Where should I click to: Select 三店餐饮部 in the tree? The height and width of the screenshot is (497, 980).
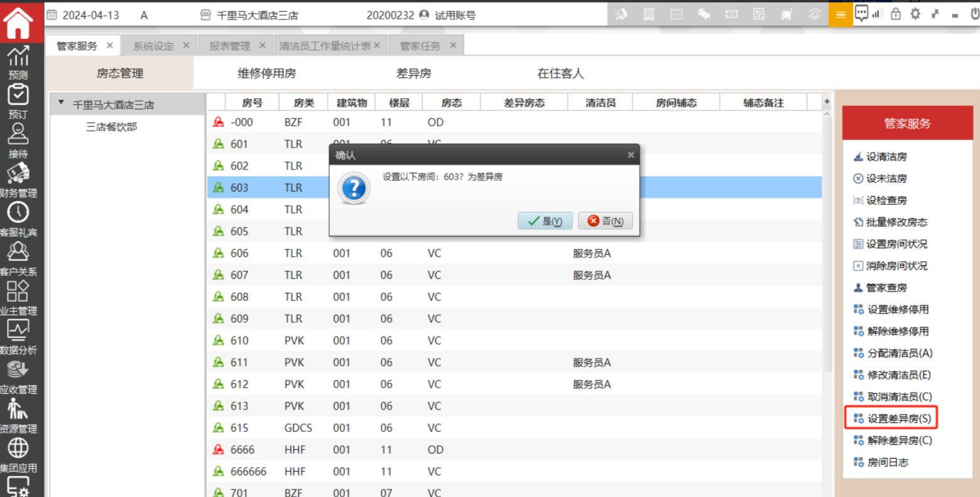coord(111,127)
